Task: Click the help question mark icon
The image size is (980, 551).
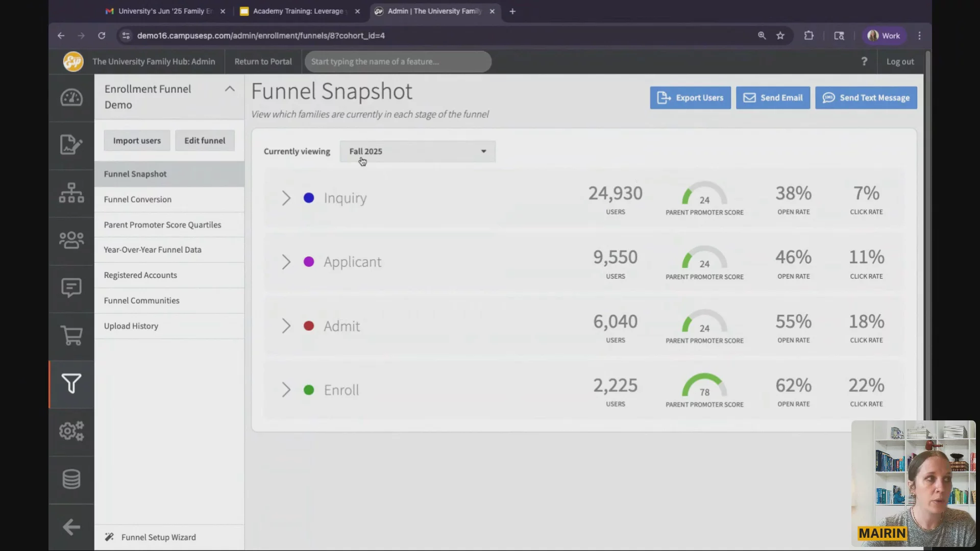Action: tap(864, 62)
